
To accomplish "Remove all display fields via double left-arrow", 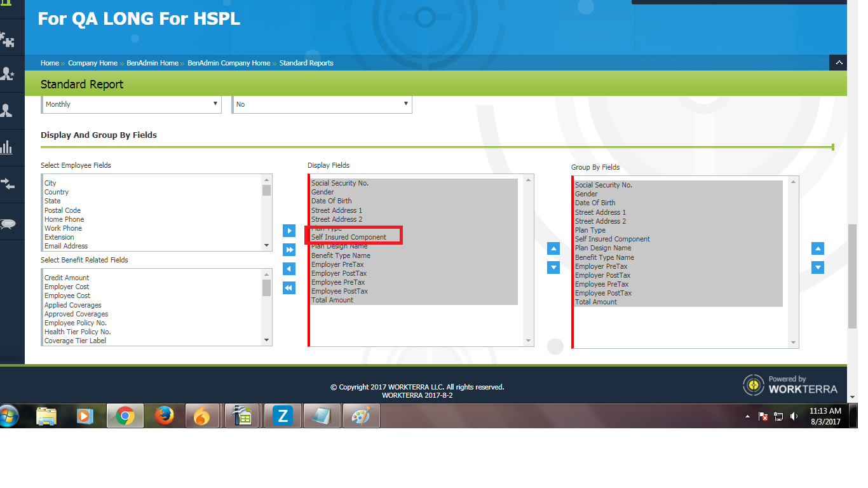I will (289, 288).
